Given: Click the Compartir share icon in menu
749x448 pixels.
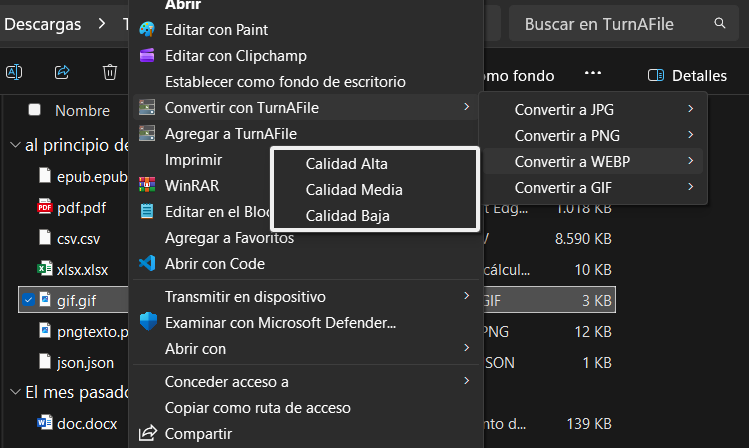Looking at the screenshot, I should [x=148, y=434].
